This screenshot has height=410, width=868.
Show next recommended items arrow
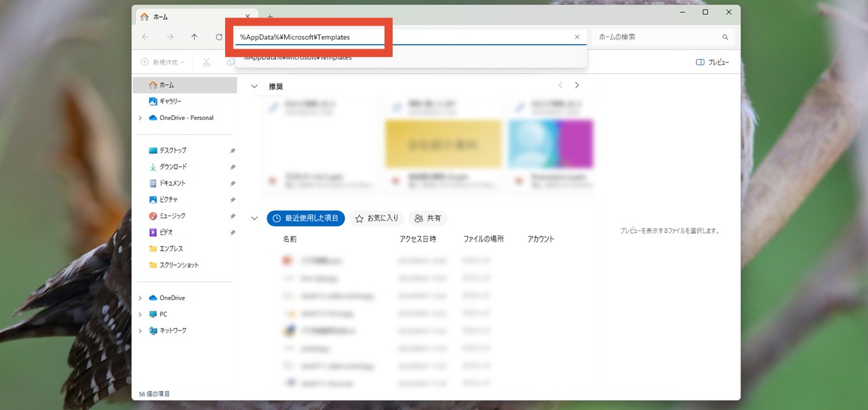(577, 85)
